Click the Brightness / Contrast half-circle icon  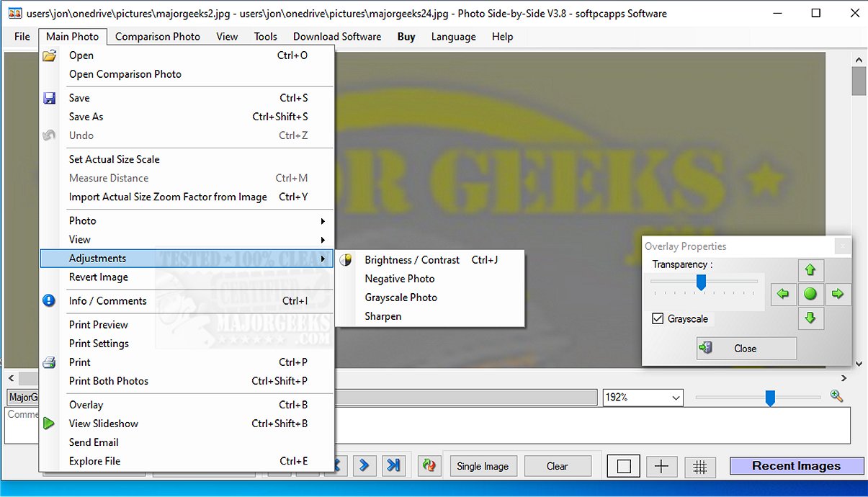tap(346, 260)
